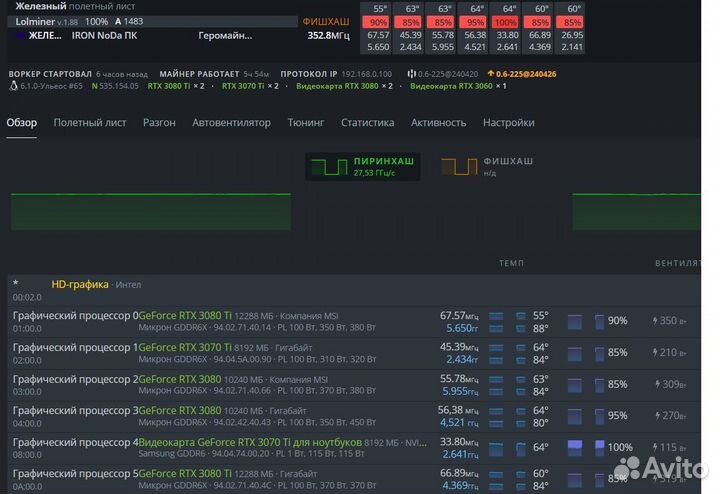
Task: Click the 0.6-225@240426 upgrade version link
Action: [x=526, y=73]
